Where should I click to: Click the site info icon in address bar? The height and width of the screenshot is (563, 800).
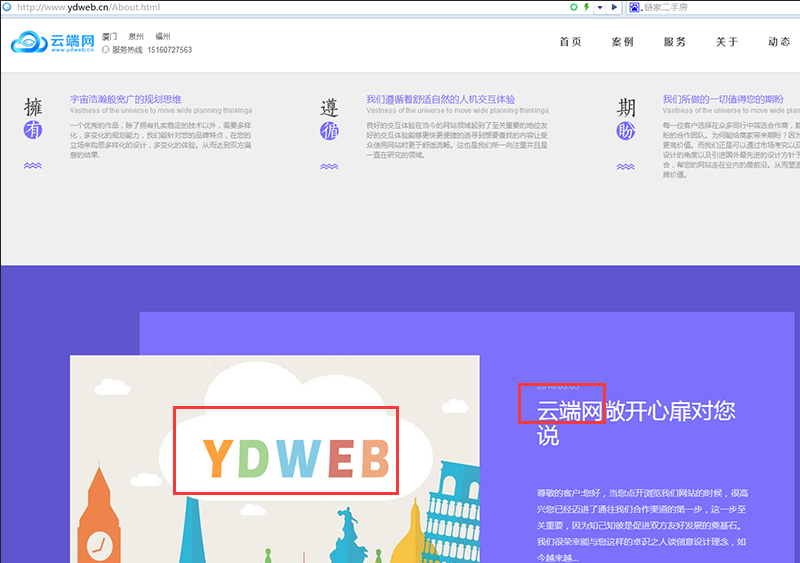pos(7,7)
